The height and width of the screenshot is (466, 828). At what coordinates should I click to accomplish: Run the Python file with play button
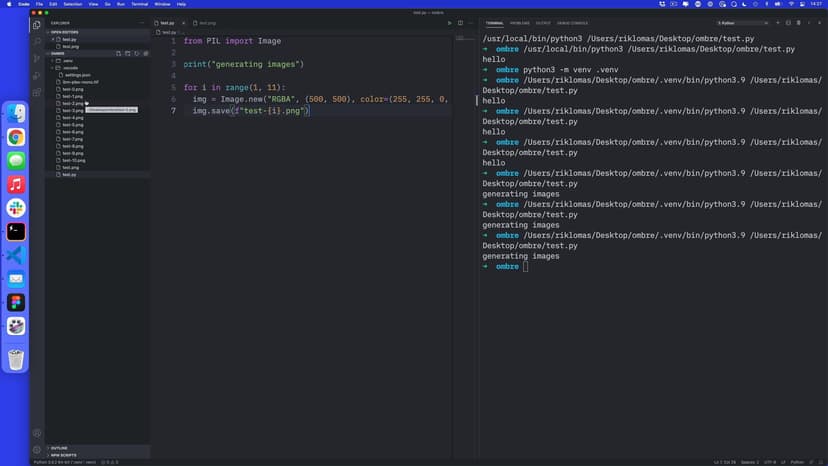449,22
